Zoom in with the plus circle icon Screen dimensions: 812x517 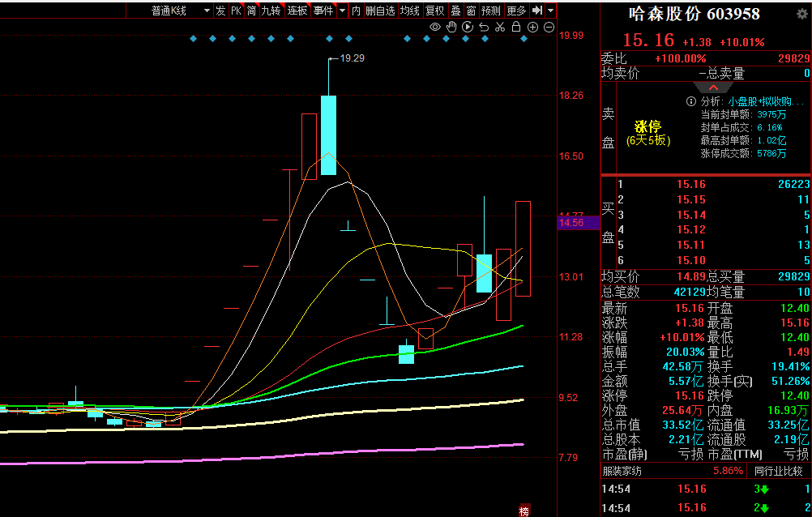click(532, 27)
